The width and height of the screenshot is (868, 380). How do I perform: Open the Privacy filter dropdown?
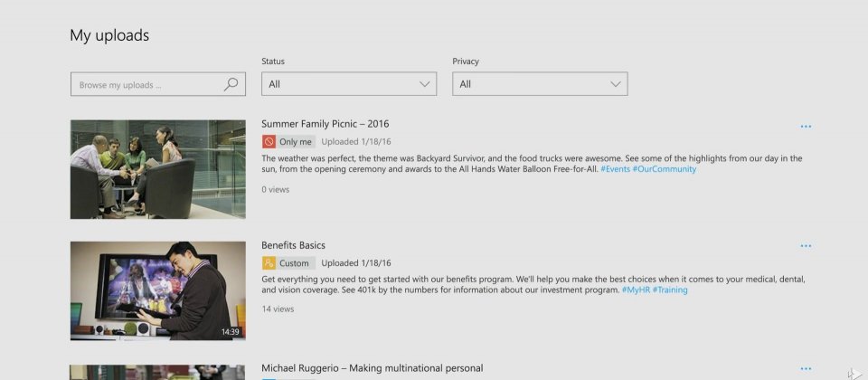click(540, 84)
